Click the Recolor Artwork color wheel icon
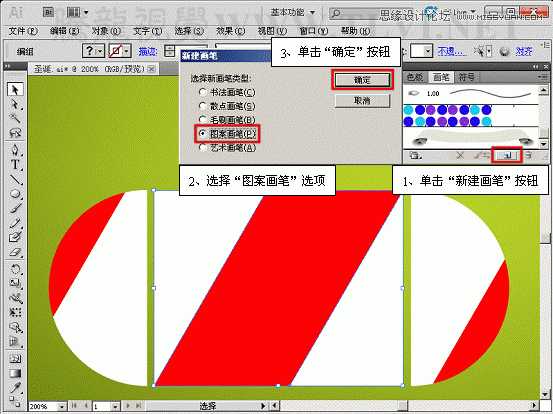Screen dimensions: 553x414 click(505, 51)
